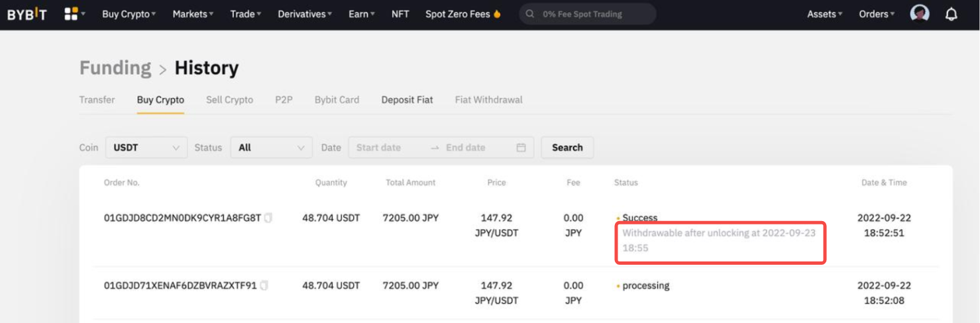Open the Spot Zero Fees promotion
This screenshot has height=323, width=980.
[463, 14]
